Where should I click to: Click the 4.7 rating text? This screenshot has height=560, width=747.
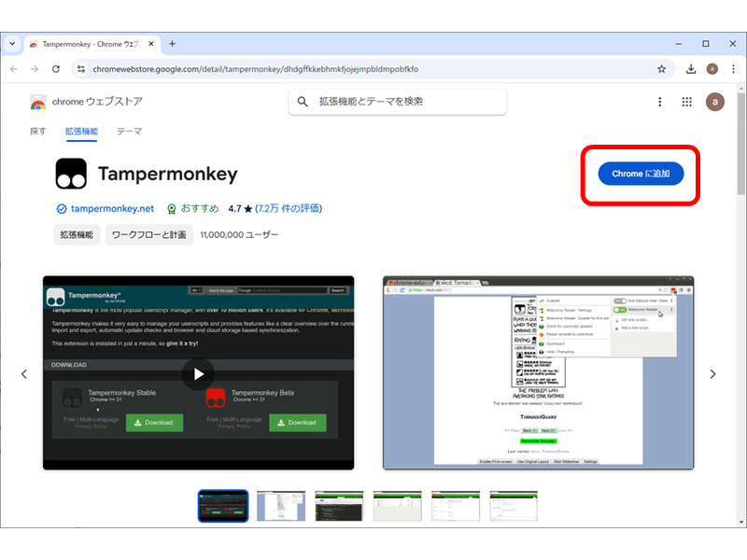coord(234,208)
